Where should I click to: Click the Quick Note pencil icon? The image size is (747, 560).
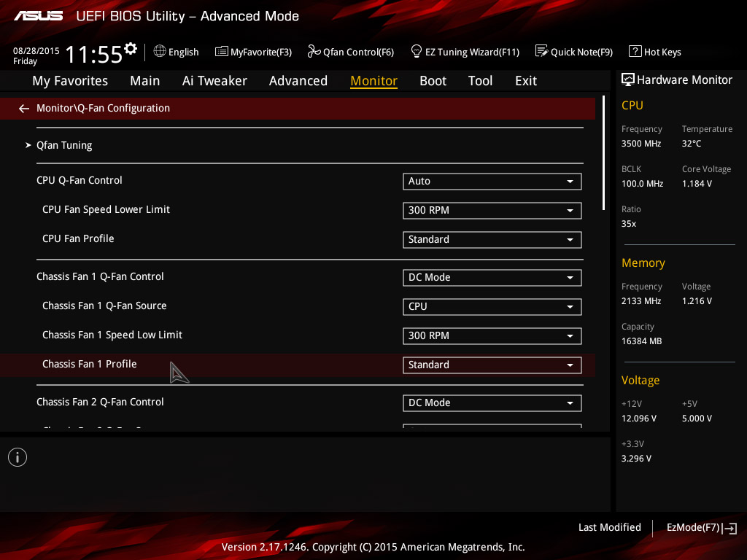coord(542,51)
